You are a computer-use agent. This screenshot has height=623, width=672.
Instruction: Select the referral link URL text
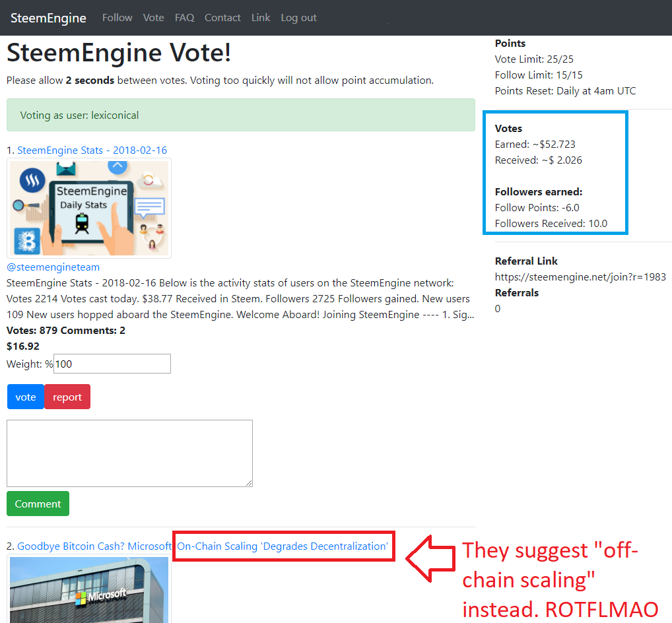[x=580, y=277]
